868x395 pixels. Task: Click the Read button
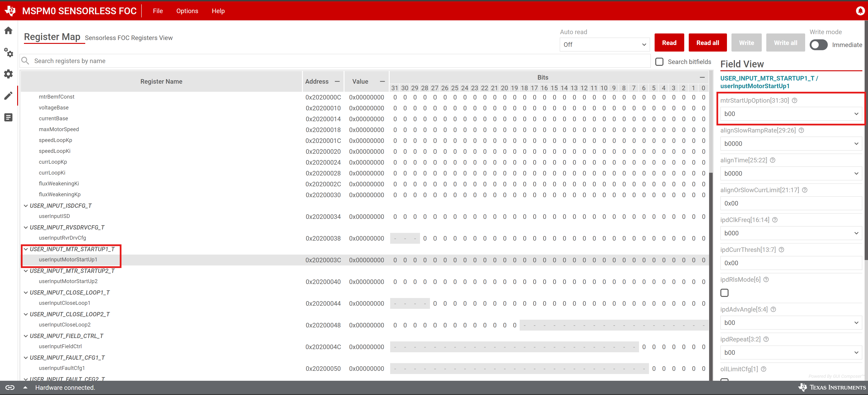coord(669,43)
